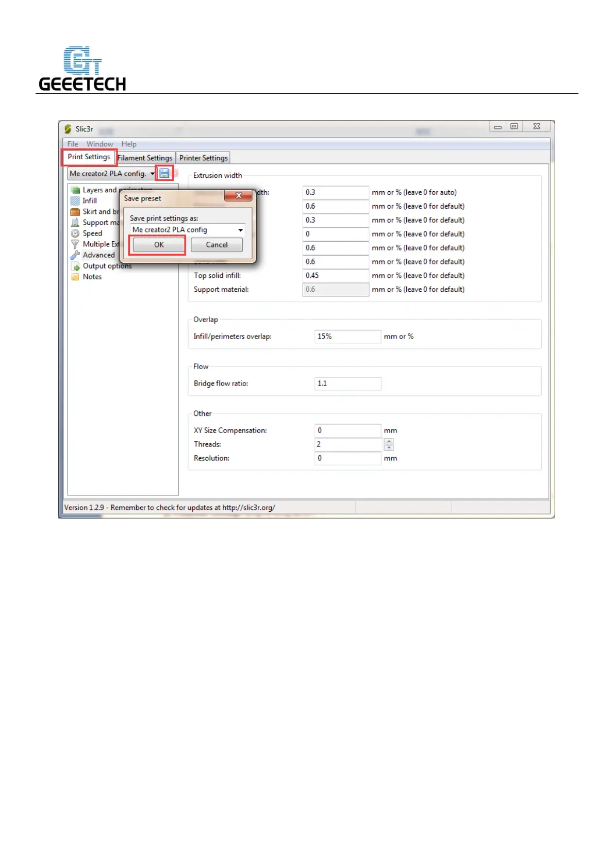Select the Infill section icon
Image resolution: width=614 pixels, height=868 pixels.
pos(75,201)
